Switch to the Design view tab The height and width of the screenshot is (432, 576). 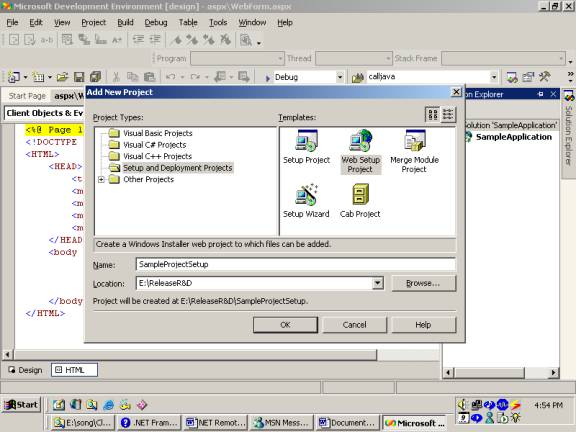coord(26,370)
